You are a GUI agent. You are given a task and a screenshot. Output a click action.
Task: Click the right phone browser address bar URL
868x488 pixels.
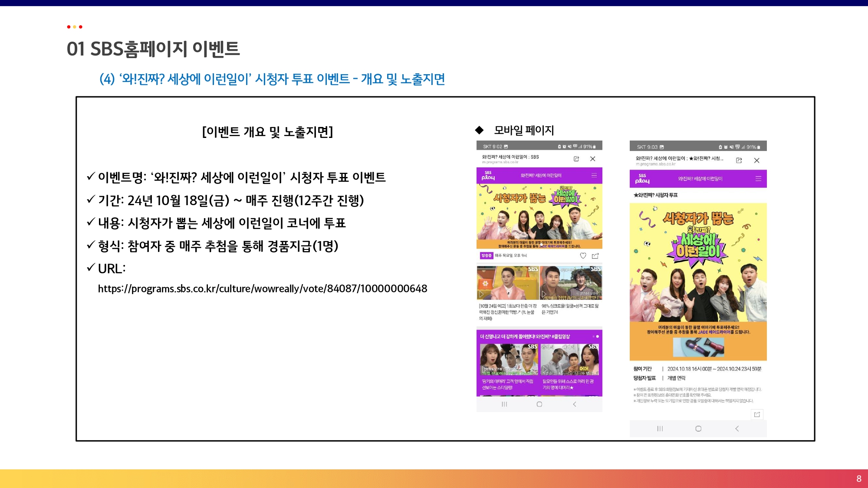[656, 164]
